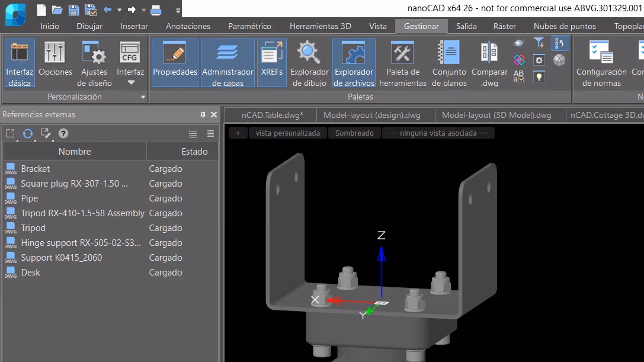Redo with the white right arrow
Viewport: 644px width, 362px height.
(x=132, y=10)
